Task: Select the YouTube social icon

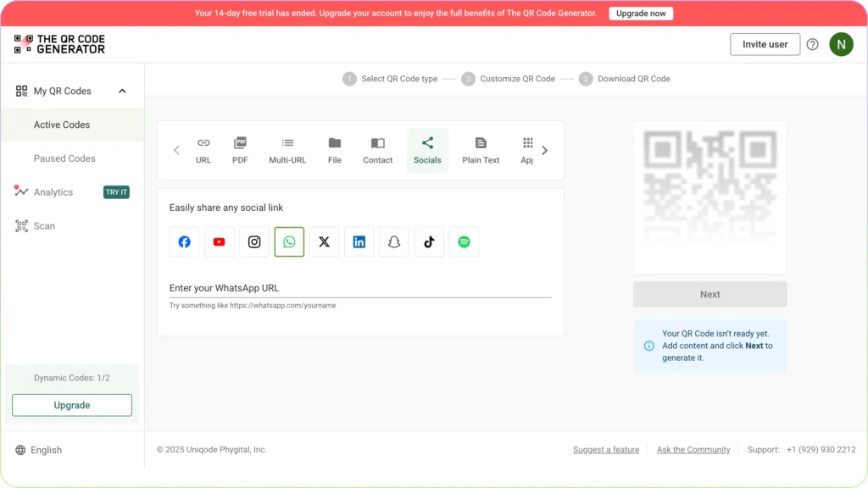Action: click(219, 241)
